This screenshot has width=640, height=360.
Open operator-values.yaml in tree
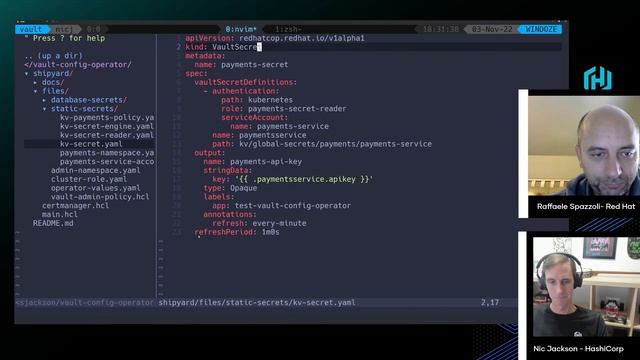tap(96, 188)
